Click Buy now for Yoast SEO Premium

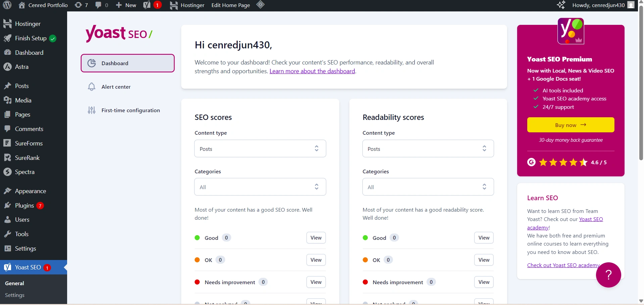(571, 125)
